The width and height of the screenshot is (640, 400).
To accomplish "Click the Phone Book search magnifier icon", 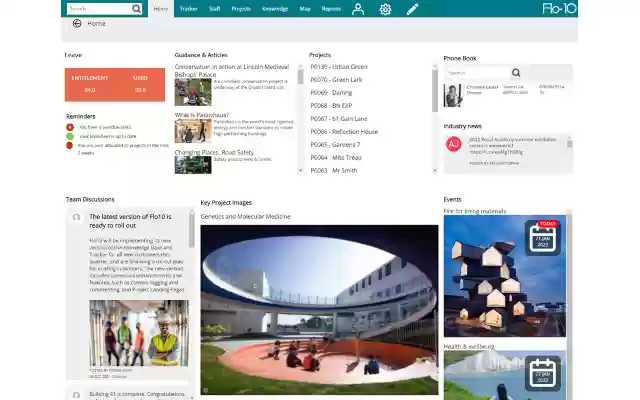I will click(x=516, y=73).
